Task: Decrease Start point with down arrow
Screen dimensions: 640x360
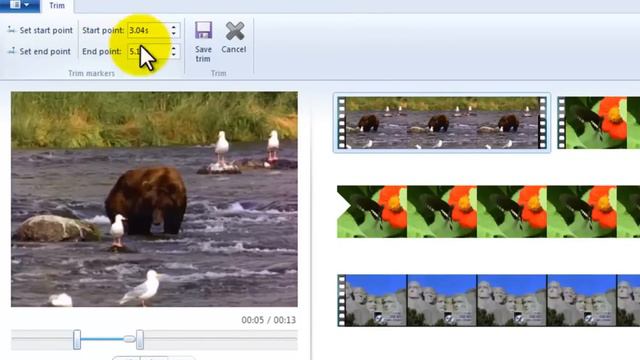Action: pos(174,33)
